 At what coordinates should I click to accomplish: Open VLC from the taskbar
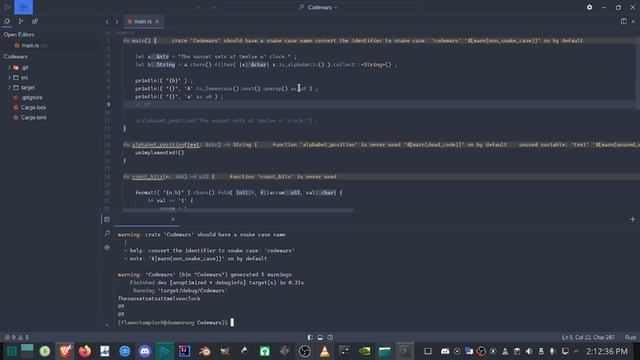coord(324,351)
